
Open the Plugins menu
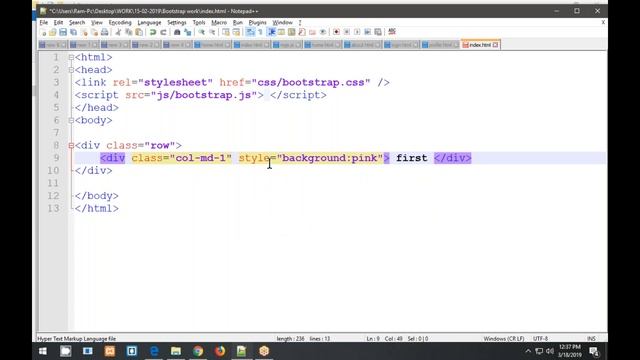(x=258, y=22)
